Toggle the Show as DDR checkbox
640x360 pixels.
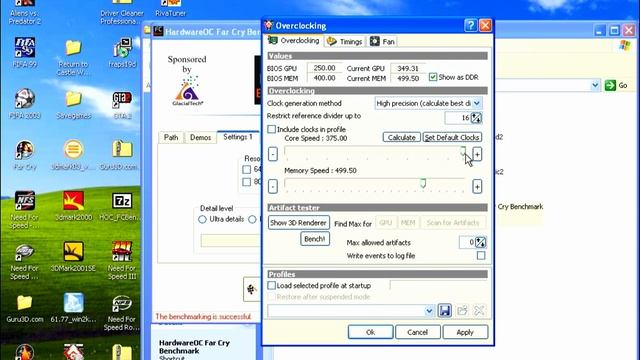[433, 77]
